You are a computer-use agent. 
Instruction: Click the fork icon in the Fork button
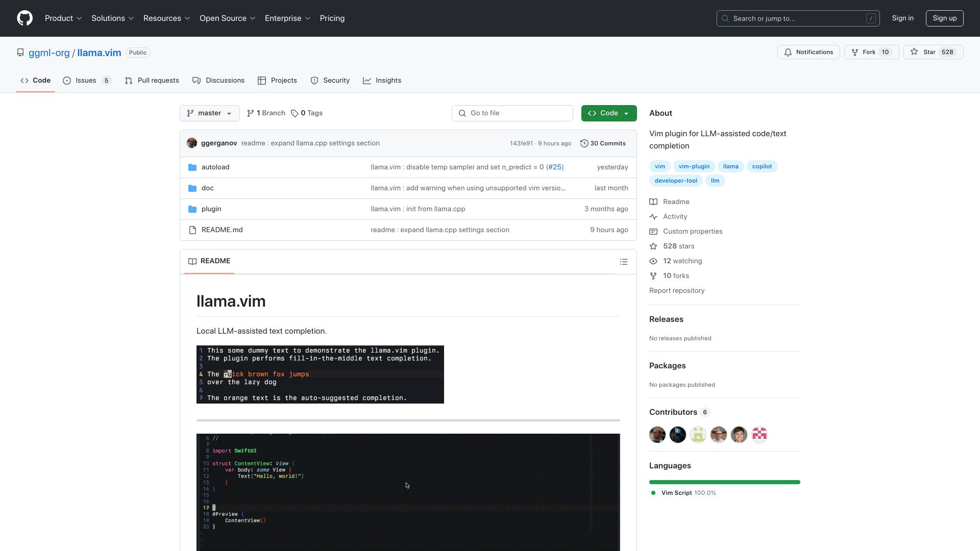pyautogui.click(x=855, y=52)
